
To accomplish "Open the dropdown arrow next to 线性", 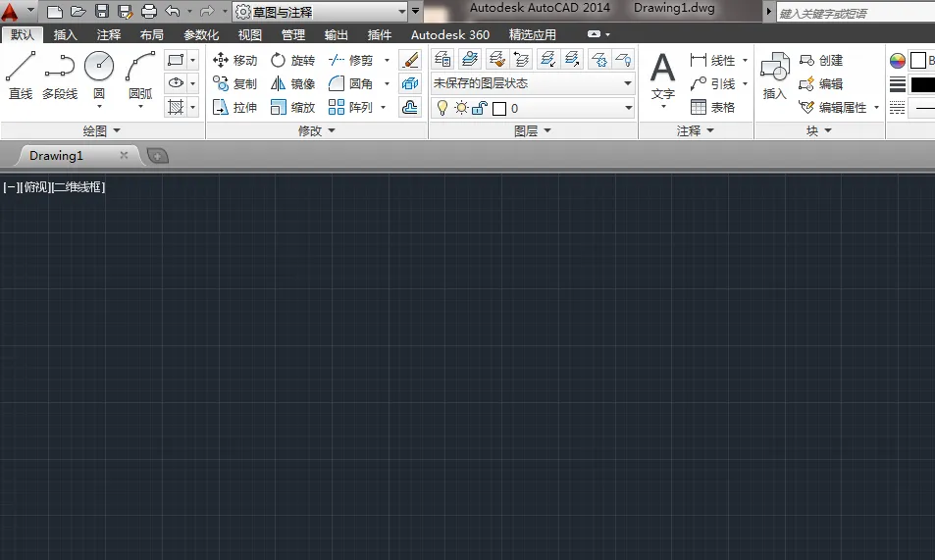I will click(x=745, y=60).
